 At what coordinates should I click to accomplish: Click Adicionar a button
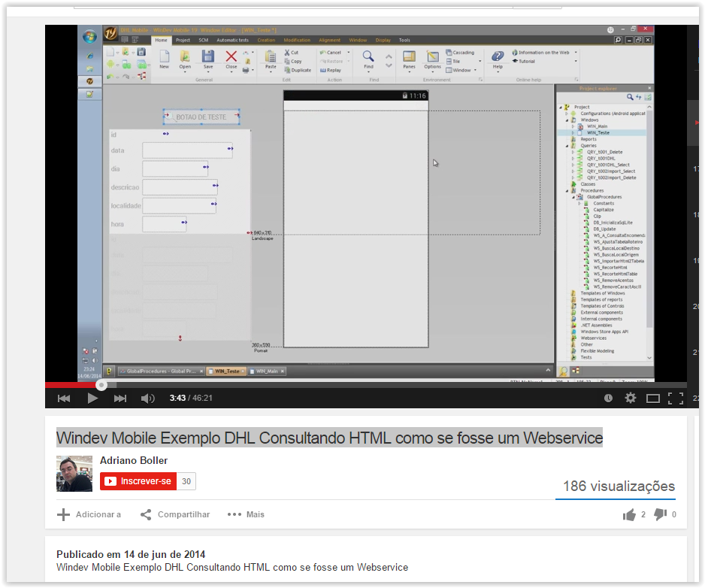pyautogui.click(x=89, y=514)
